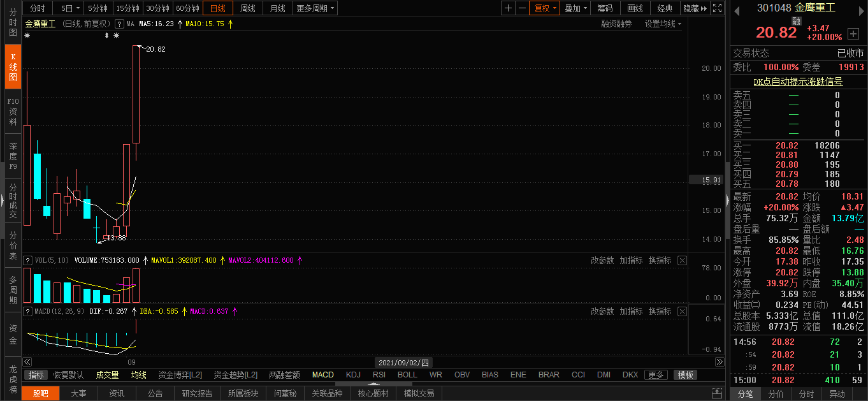Click 改参数 in the VOL panel
This screenshot has height=401, width=868.
[602, 260]
